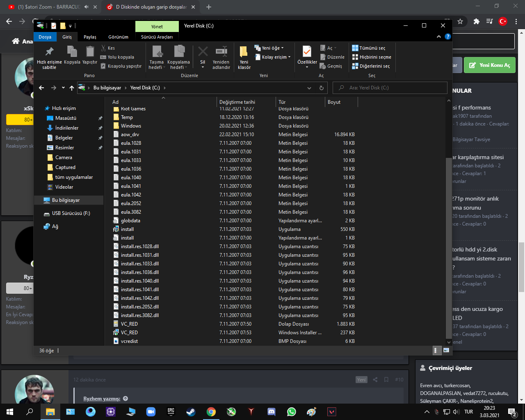Sort files by the Değiştirme tarihi column

click(246, 102)
